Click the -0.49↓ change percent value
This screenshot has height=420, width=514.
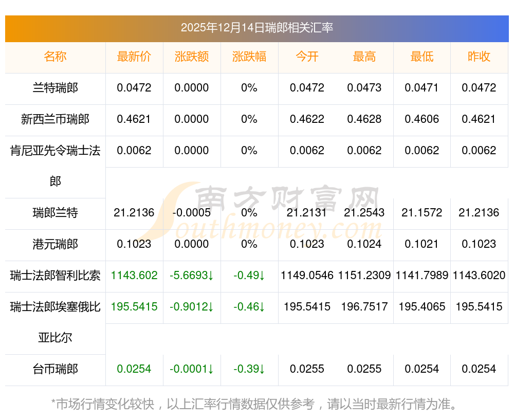point(249,276)
